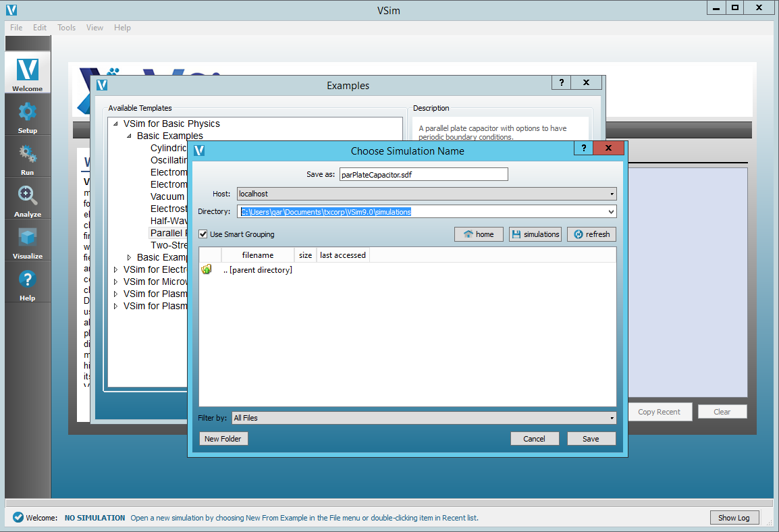The width and height of the screenshot is (779, 532).
Task: Click the New Folder button
Action: 223,439
